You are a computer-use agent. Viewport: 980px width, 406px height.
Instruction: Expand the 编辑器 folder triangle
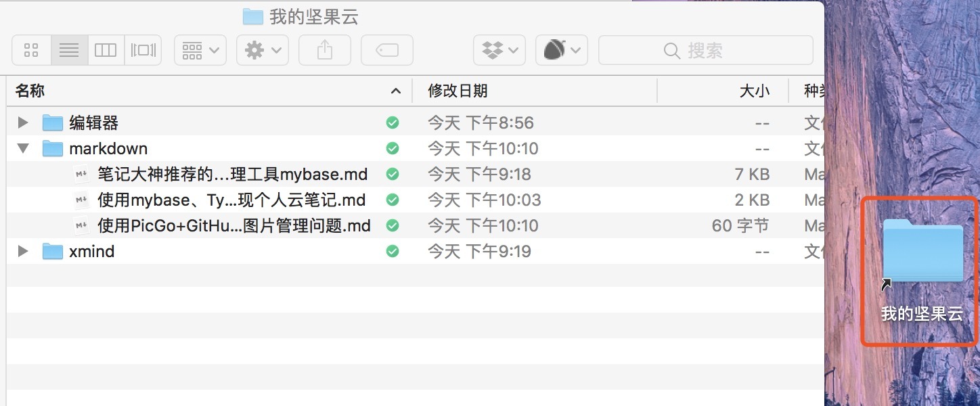[23, 122]
